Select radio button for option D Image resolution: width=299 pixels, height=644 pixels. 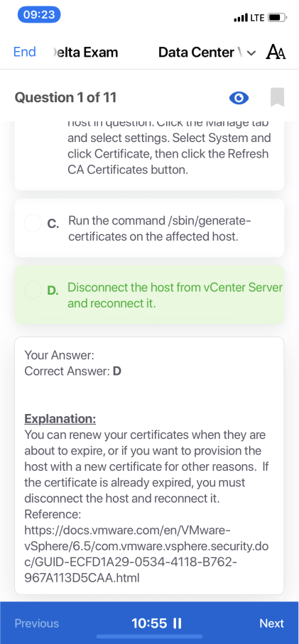(33, 290)
